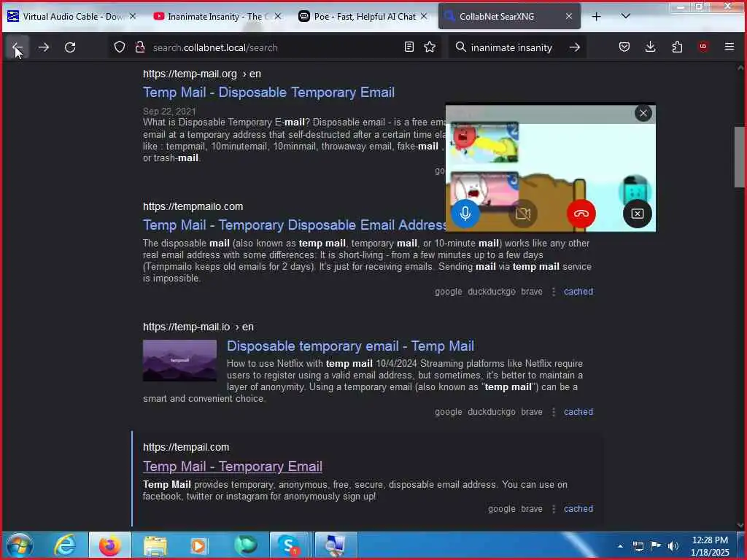Open Disposable temporary email - Temp Mail result
Viewport: 747px width, 560px height.
[350, 346]
